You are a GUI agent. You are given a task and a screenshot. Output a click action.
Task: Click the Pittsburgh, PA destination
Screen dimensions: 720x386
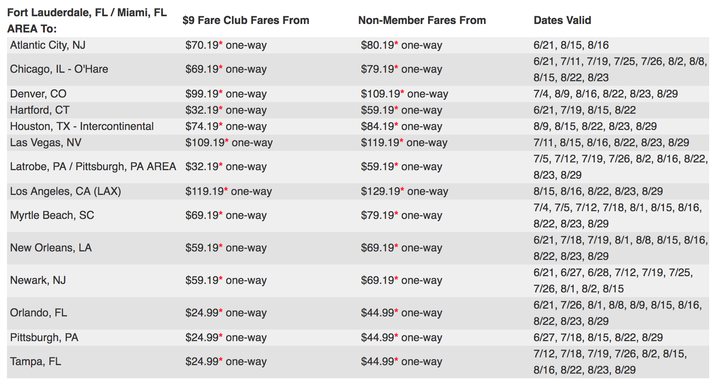point(44,338)
